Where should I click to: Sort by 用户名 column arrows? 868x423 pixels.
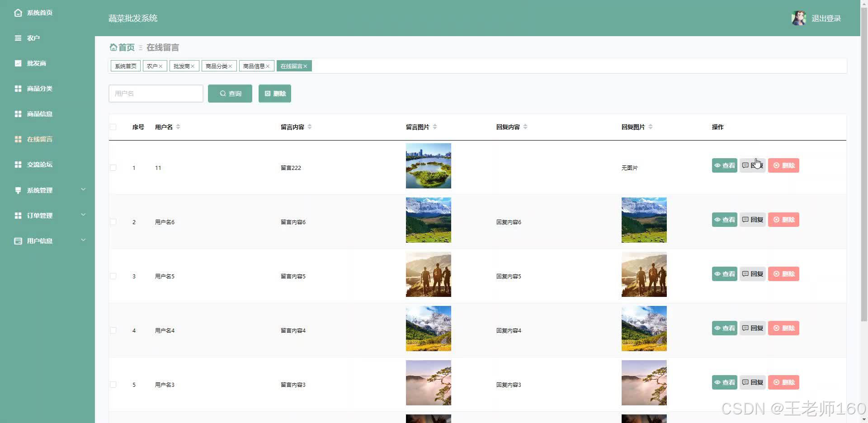pyautogui.click(x=178, y=127)
